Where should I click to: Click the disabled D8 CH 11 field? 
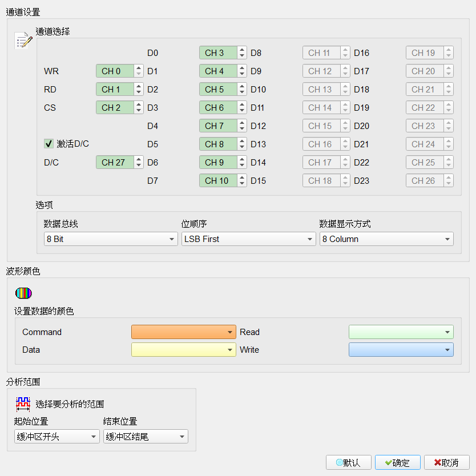(321, 53)
